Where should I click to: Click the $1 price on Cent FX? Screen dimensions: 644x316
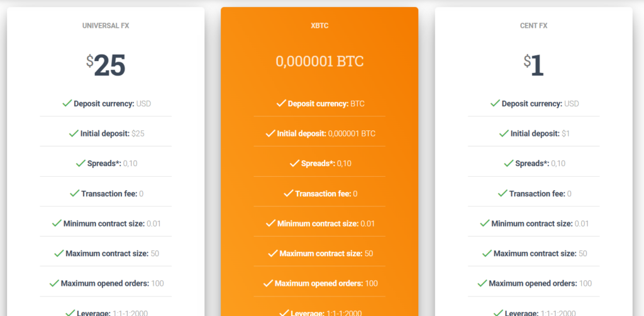pos(533,65)
